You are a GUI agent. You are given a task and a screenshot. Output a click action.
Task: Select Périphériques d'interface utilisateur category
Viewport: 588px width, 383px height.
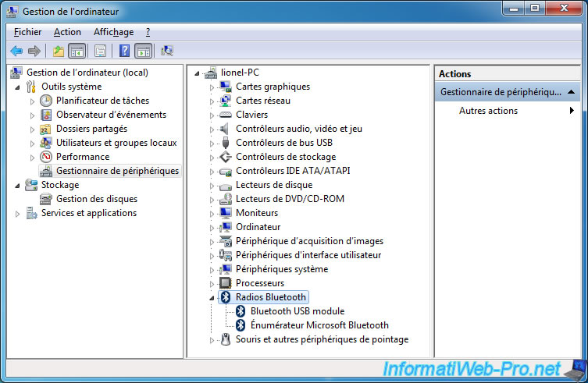[x=308, y=255]
